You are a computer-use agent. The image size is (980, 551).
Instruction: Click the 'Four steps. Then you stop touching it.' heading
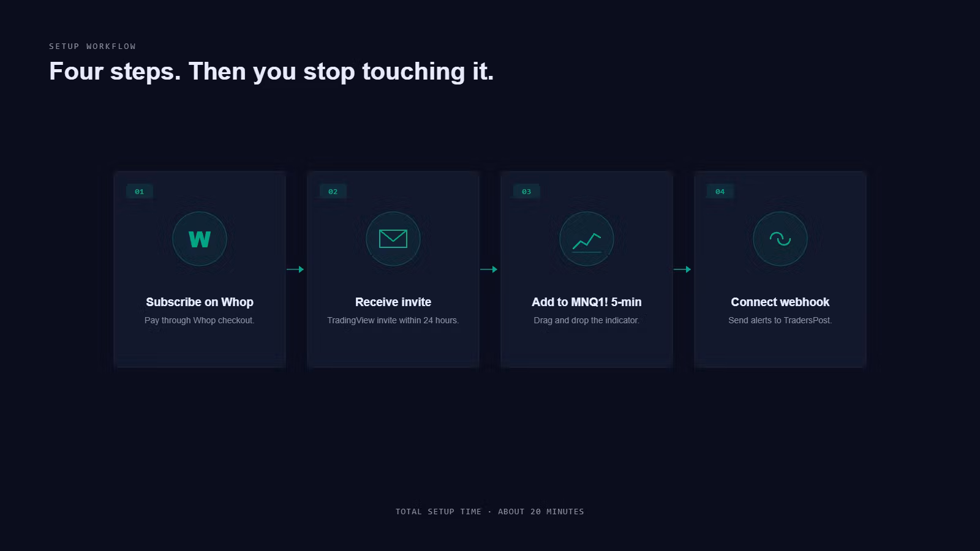271,72
